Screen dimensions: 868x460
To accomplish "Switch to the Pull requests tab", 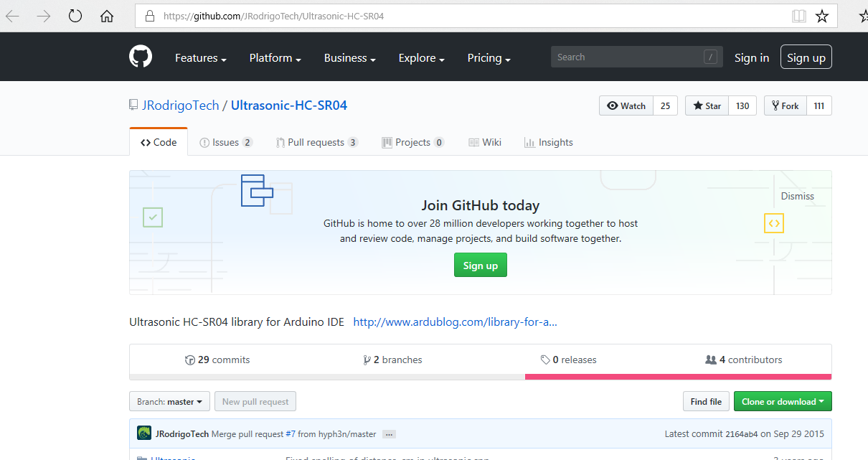I will point(317,142).
